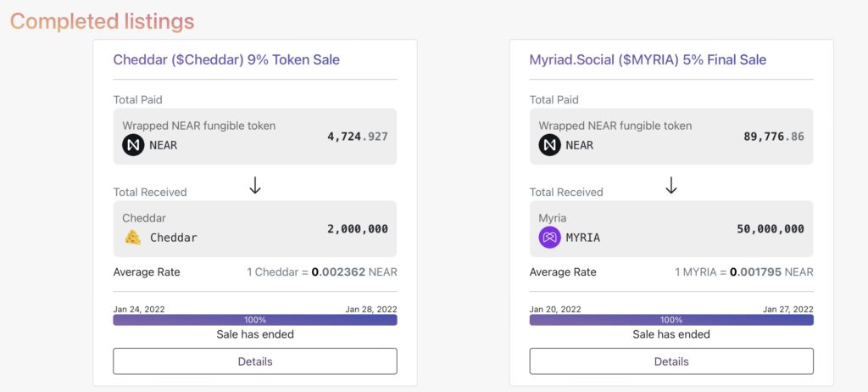Viewport: 868px width, 392px height.
Task: Click the Jan 20, 2022 start date
Action: coord(555,310)
